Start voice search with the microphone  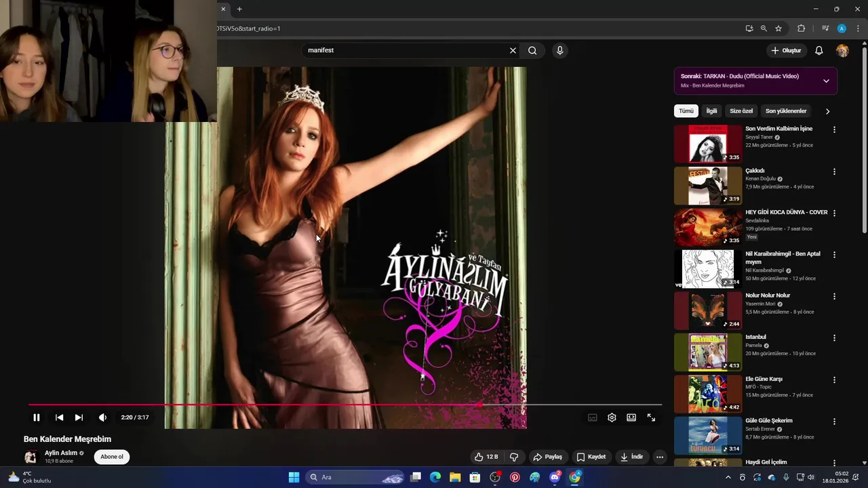559,50
